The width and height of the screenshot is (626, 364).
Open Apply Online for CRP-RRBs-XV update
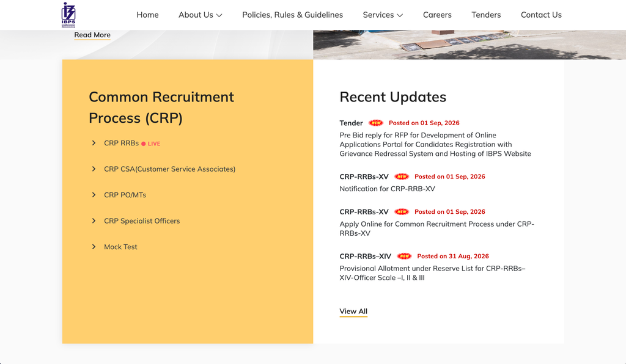(436, 228)
